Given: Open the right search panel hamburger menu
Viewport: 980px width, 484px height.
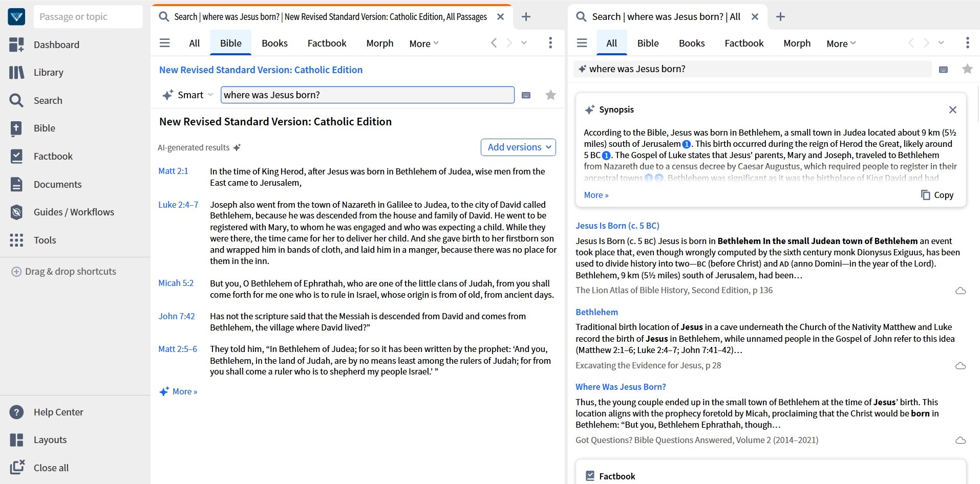Looking at the screenshot, I should pyautogui.click(x=582, y=43).
